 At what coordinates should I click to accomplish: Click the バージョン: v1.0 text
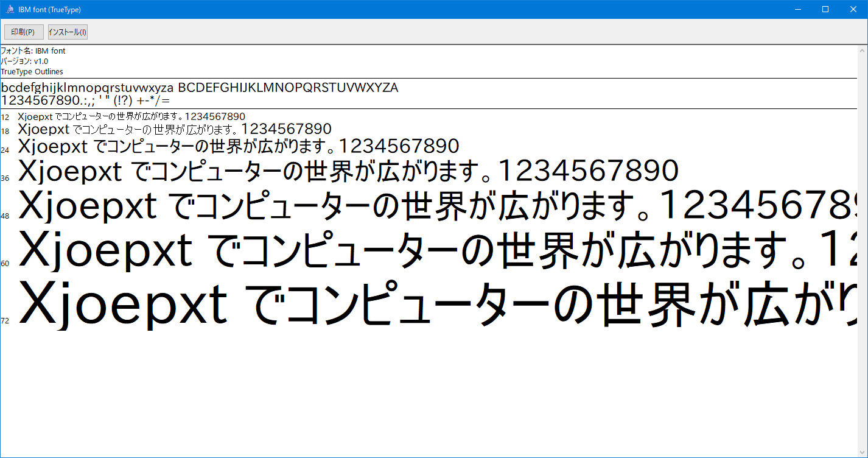[25, 62]
